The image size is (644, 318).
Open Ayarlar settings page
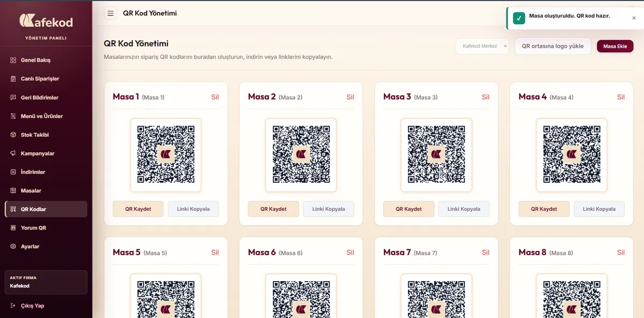click(46, 247)
